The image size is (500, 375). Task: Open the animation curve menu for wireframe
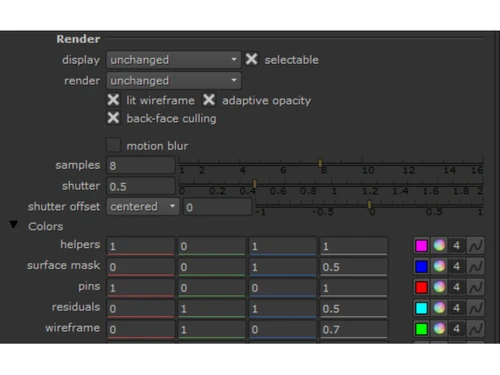[x=475, y=329]
